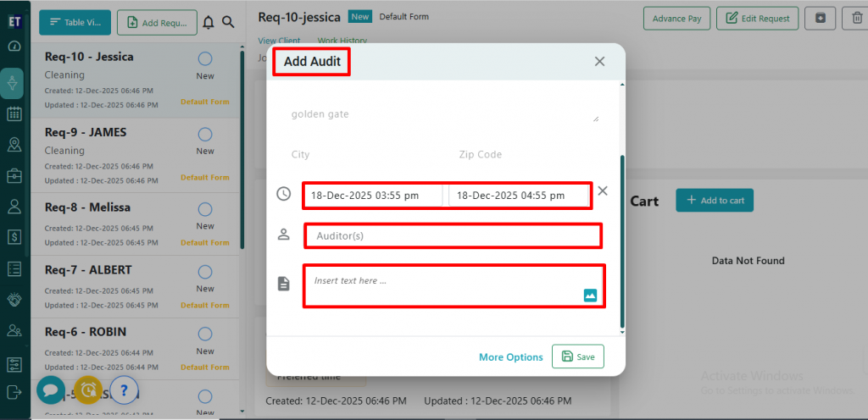Viewport: 868px width, 420px height.
Task: Click the question mark help icon
Action: coord(124,390)
